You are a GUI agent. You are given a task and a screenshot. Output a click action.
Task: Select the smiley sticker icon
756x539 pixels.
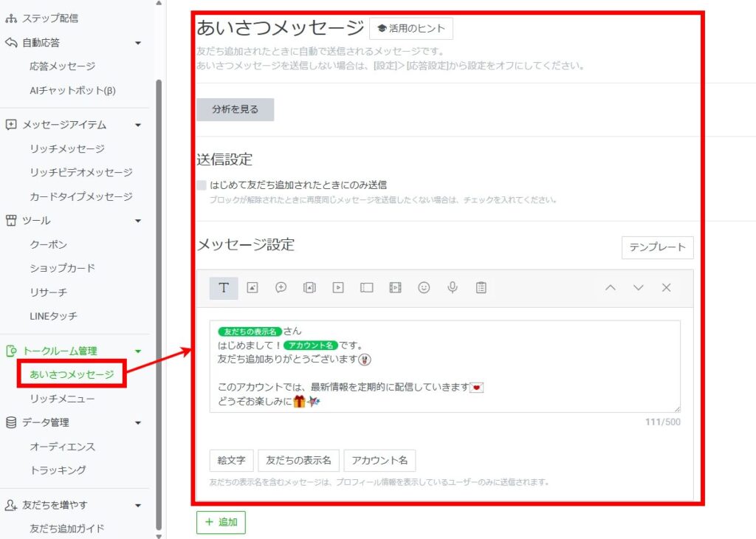pyautogui.click(x=424, y=288)
